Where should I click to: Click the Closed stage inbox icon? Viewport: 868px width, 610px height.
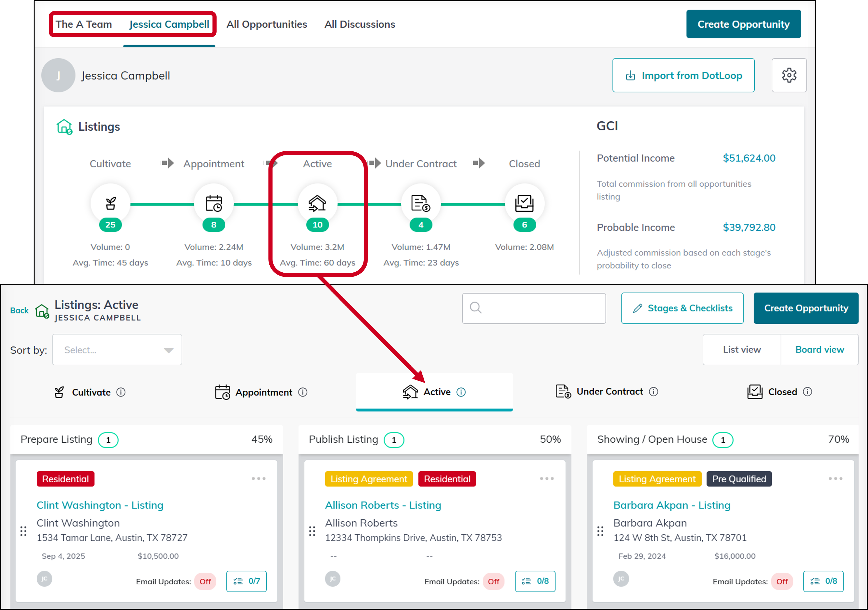point(524,204)
